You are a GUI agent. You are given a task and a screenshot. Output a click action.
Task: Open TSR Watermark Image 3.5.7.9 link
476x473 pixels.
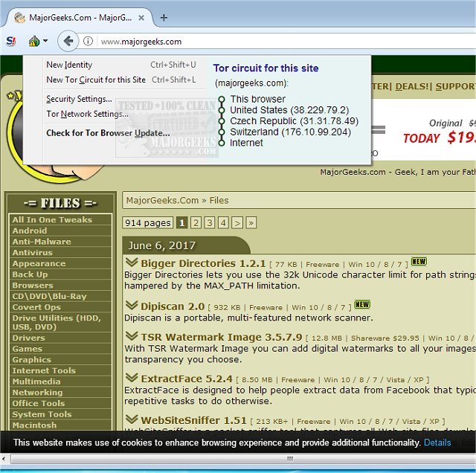tap(222, 337)
